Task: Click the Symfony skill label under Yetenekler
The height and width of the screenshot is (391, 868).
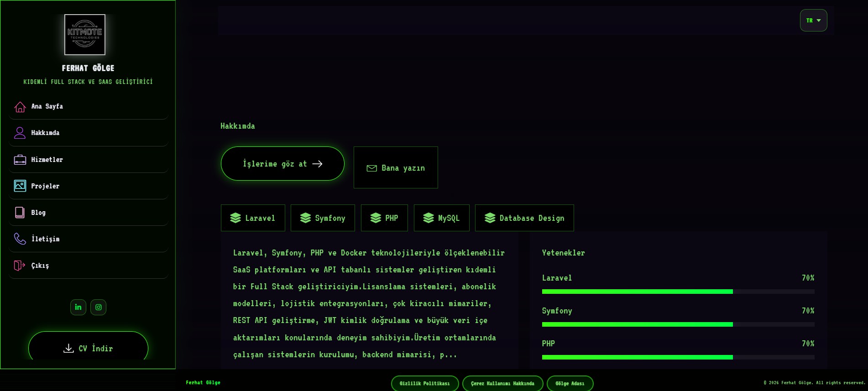Action: click(x=557, y=311)
